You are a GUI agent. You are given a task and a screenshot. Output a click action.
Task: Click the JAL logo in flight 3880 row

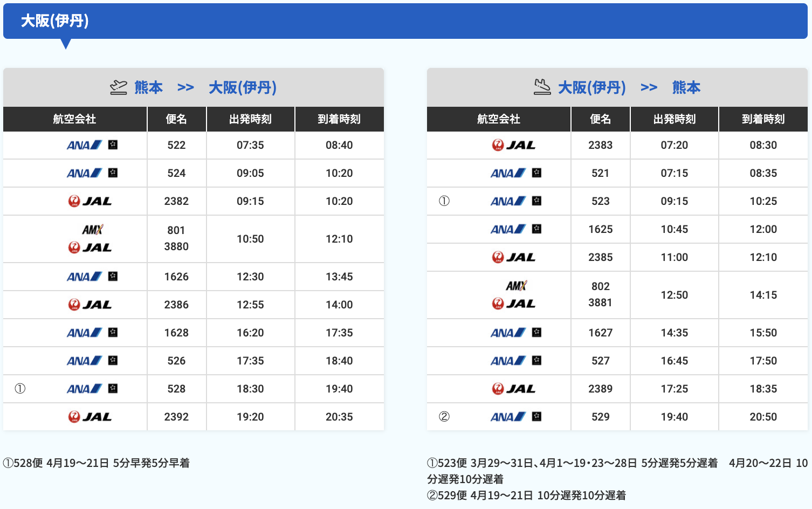tap(90, 247)
